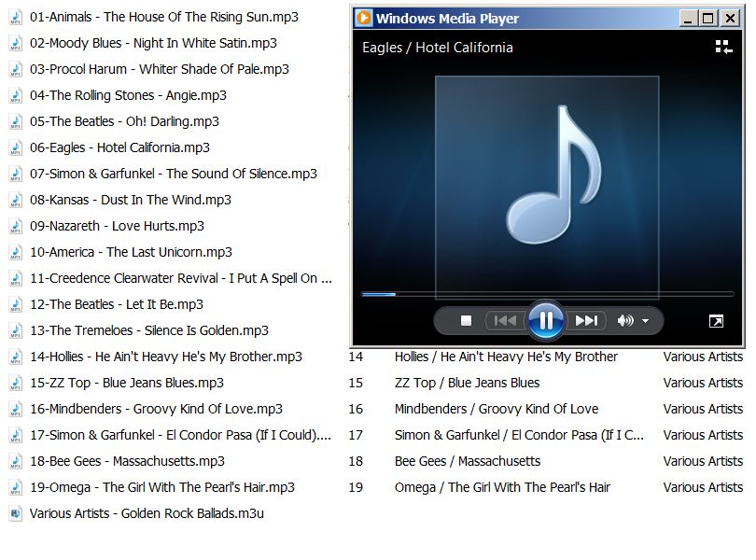Image resolution: width=756 pixels, height=560 pixels.
Task: Select the mp3 icon for 06-Eagles file
Action: [16, 147]
